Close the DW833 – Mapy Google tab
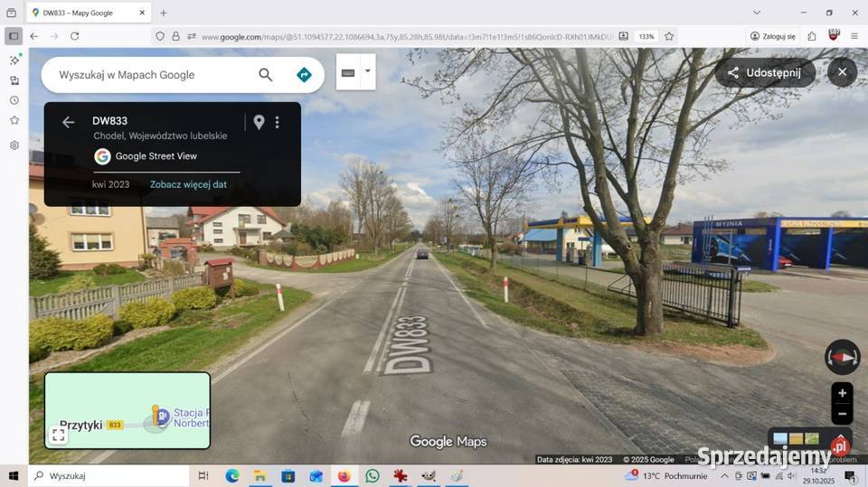Screen dimensions: 868x487 pos(142,12)
